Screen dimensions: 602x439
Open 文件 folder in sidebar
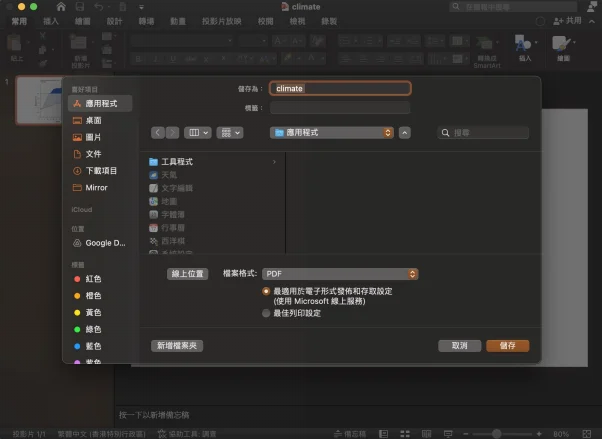100,154
